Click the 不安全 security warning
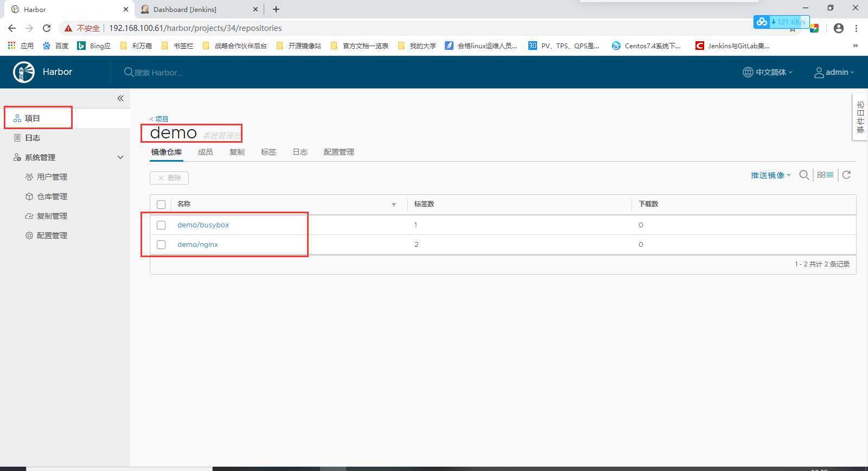This screenshot has width=868, height=471. (82, 28)
